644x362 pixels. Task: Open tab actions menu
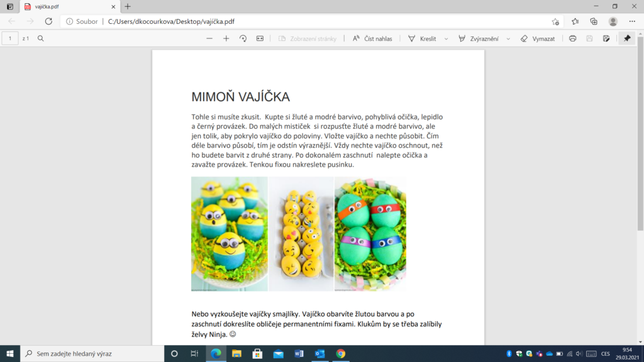coord(10,6)
